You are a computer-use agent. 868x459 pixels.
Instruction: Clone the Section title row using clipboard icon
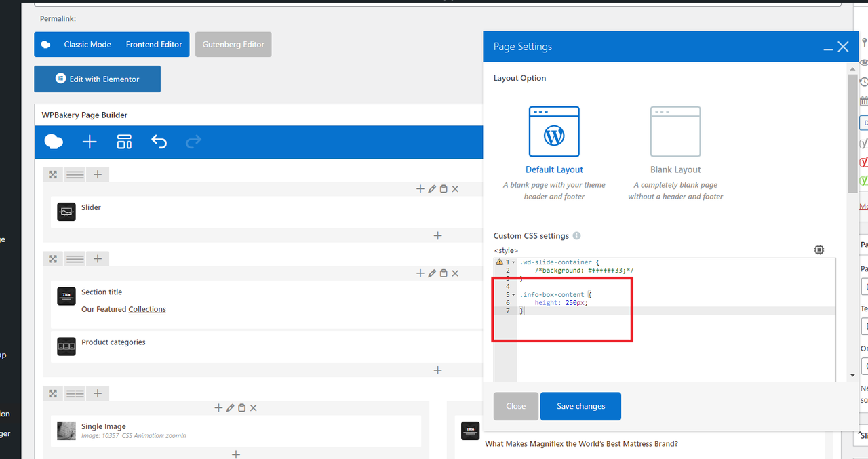(x=443, y=273)
